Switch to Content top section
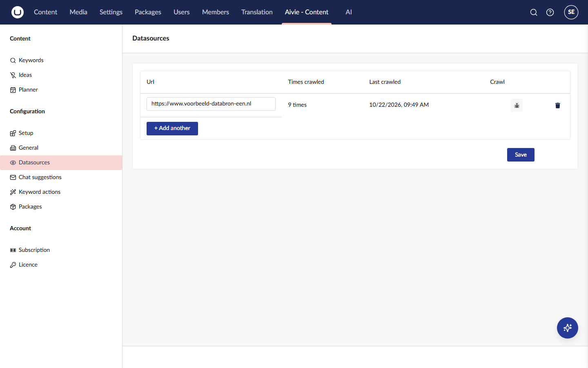The image size is (588, 368). (45, 12)
